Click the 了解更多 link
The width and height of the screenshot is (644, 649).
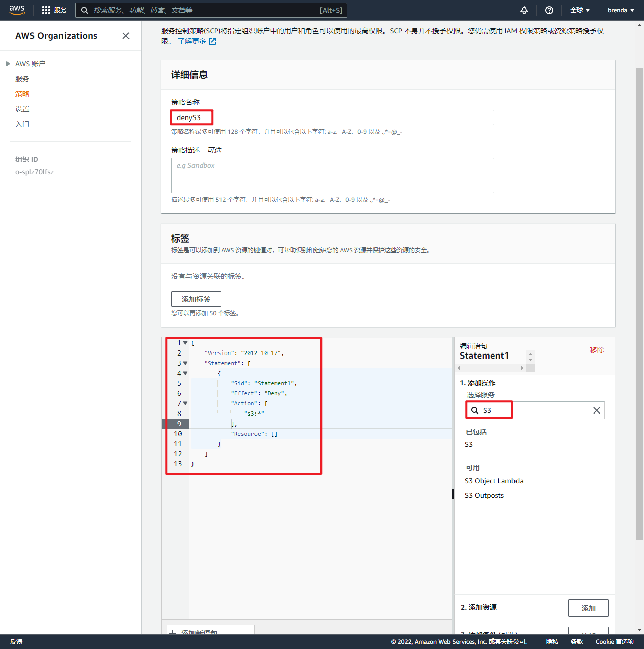click(x=192, y=41)
